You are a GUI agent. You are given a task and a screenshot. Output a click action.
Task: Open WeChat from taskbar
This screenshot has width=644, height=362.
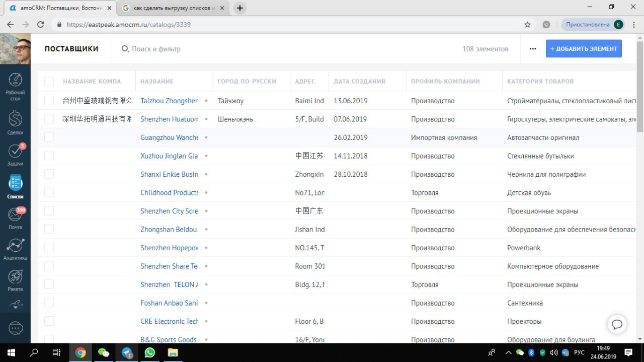click(x=104, y=352)
